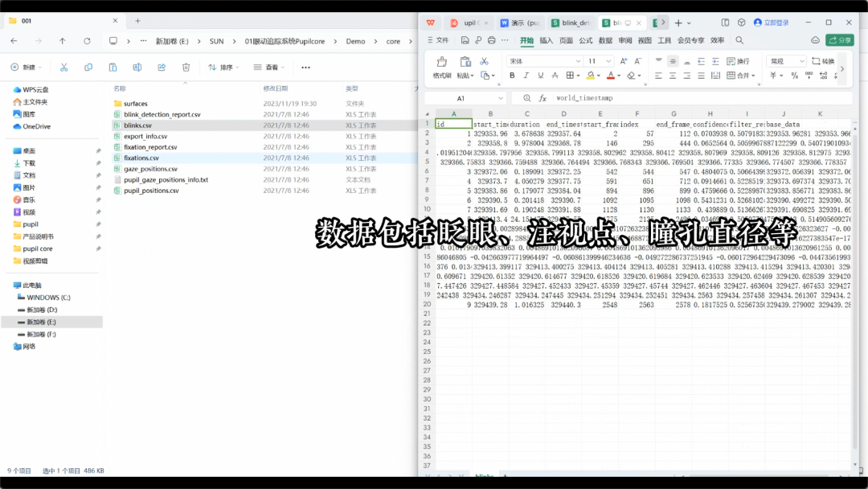Click the Percent style icon
Viewport: 868px width, 489px height.
(x=794, y=76)
